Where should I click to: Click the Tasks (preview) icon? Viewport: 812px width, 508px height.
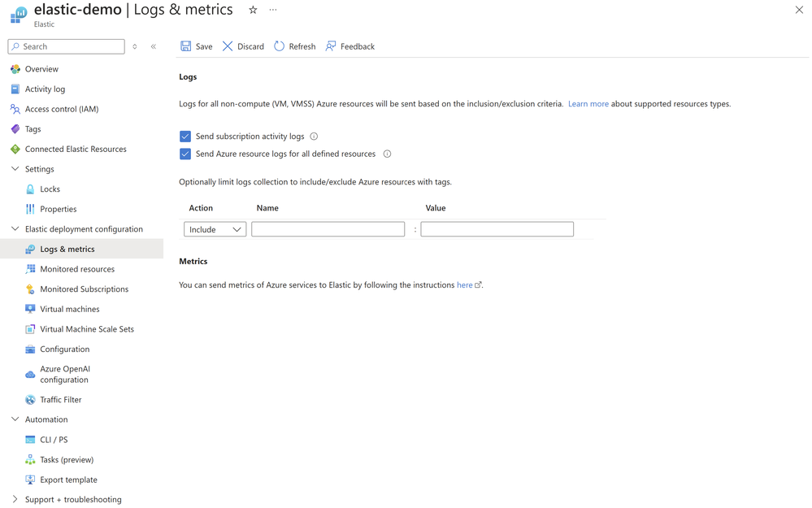coord(31,460)
